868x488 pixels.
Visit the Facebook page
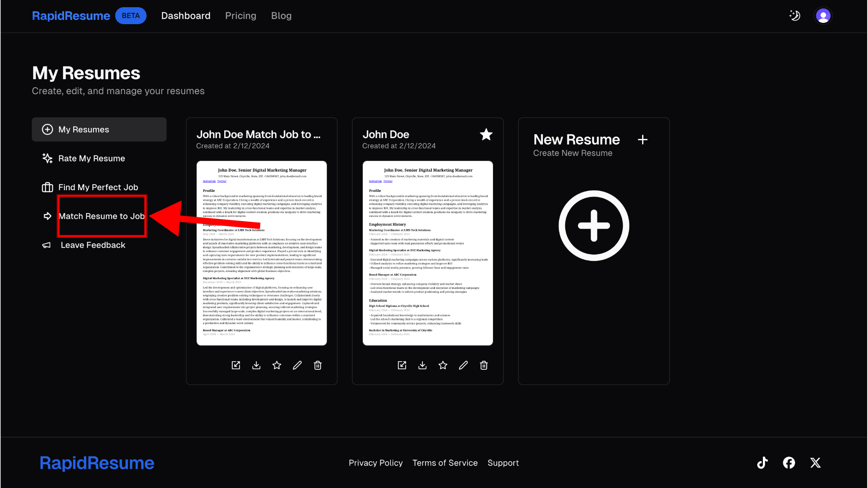(x=789, y=463)
